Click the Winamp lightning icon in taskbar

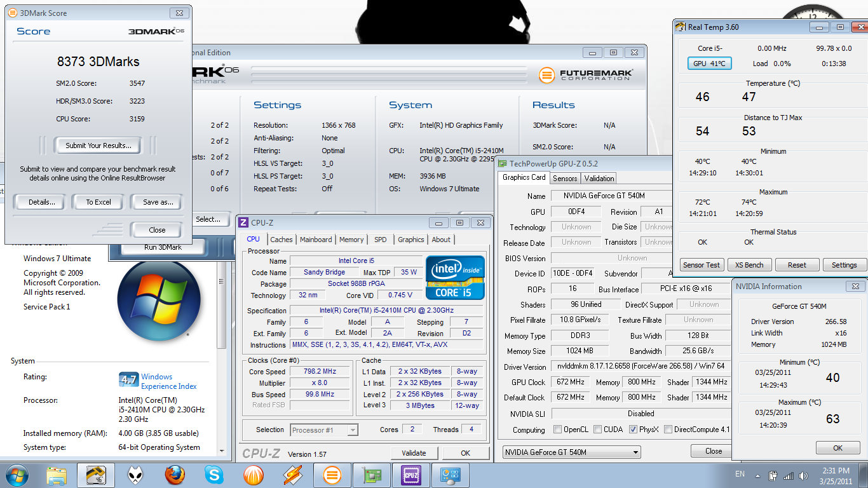[x=293, y=475]
